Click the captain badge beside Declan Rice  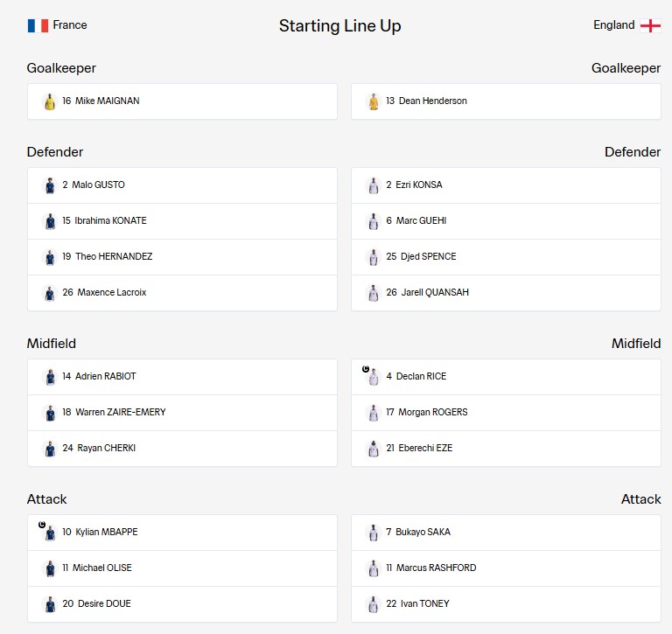click(366, 369)
